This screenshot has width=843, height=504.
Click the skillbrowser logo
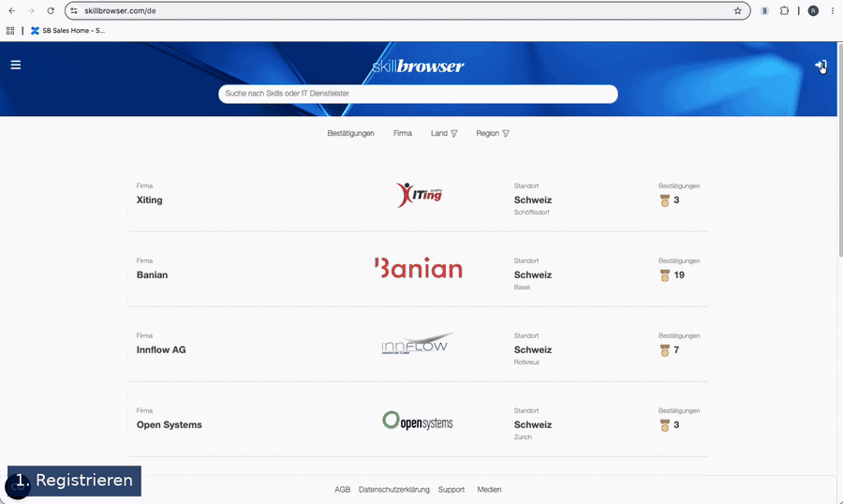(418, 67)
